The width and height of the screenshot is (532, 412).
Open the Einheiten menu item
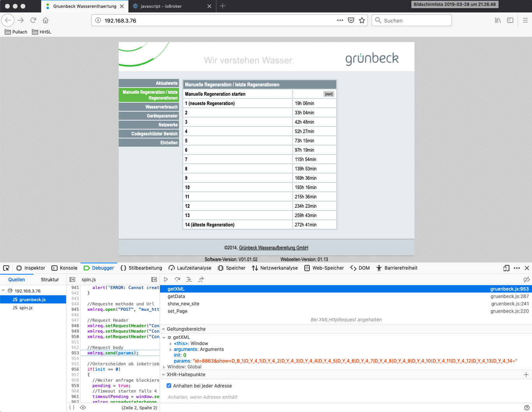[149, 142]
